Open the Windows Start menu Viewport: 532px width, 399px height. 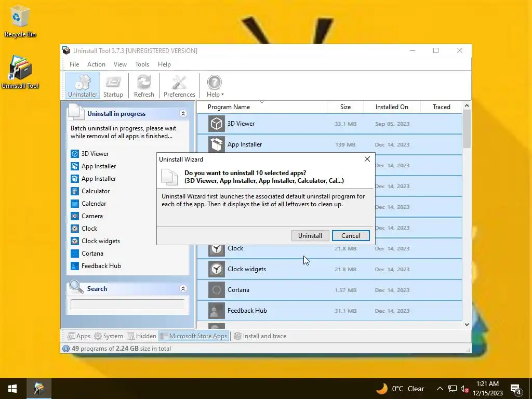click(x=12, y=389)
